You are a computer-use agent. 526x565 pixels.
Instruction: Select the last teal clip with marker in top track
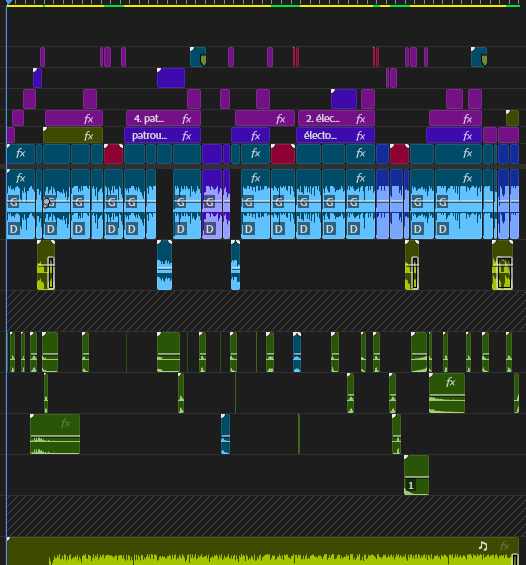click(479, 57)
